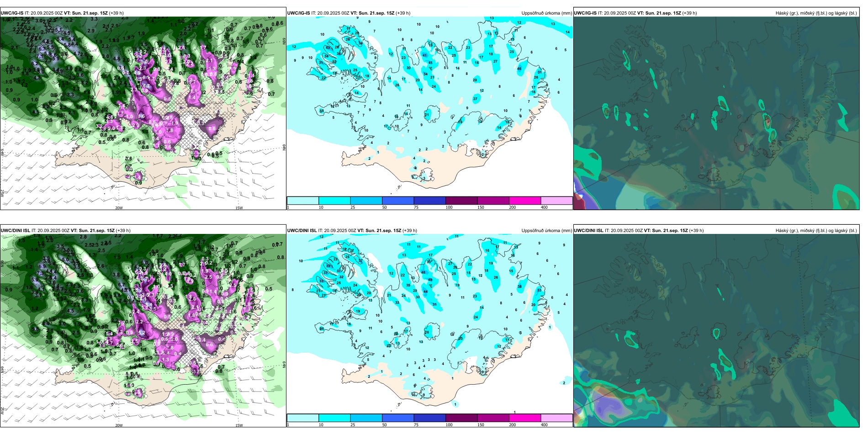Open the UWC/DINI ISL accumulated precipitation map

[x=429, y=324]
